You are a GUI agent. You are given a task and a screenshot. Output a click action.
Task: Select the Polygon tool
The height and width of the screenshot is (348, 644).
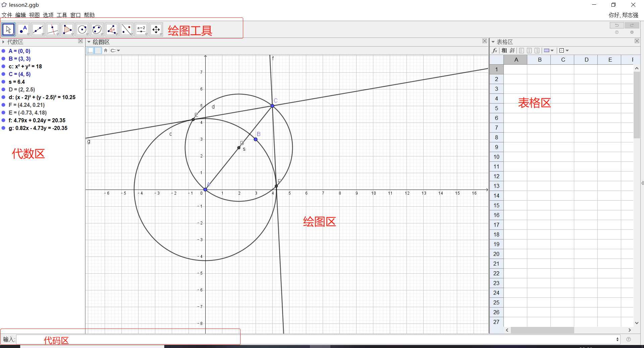click(67, 29)
